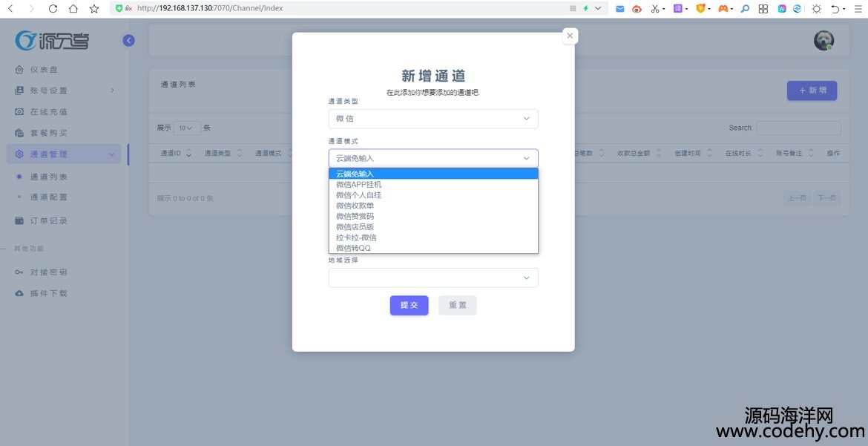The image size is (868, 446).
Task: Open the page size dropdown showing 10
Action: click(x=187, y=128)
